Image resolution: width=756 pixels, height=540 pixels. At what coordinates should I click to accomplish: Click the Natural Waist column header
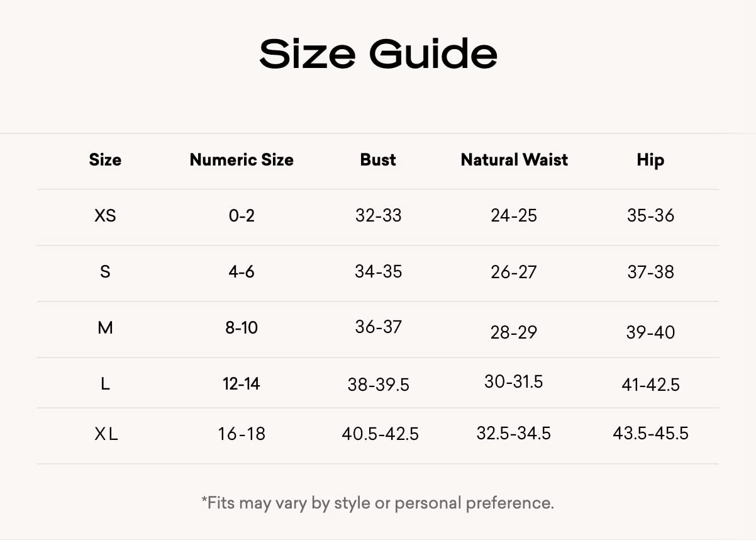(x=514, y=160)
